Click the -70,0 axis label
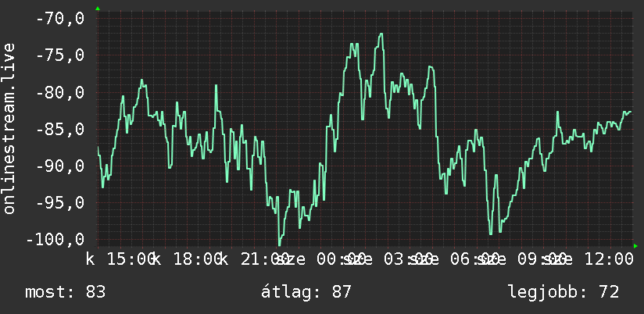Image resolution: width=644 pixels, height=314 pixels. pos(60,19)
